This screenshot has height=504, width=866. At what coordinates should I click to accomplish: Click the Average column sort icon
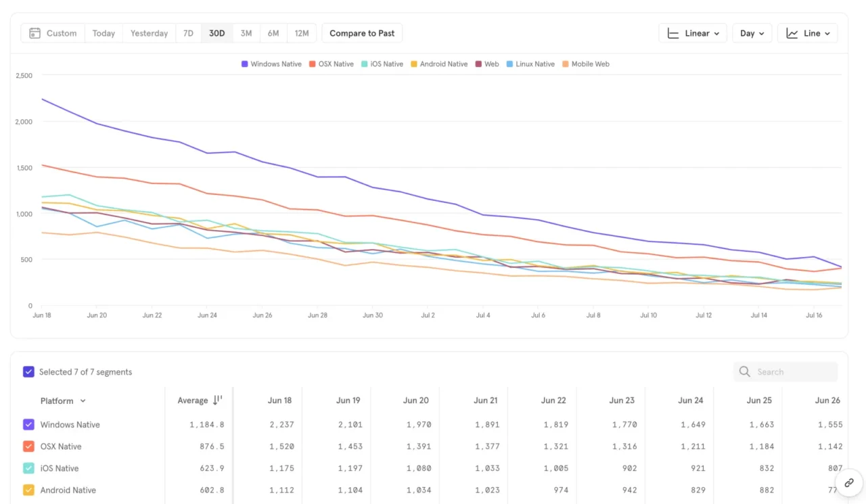pos(217,400)
